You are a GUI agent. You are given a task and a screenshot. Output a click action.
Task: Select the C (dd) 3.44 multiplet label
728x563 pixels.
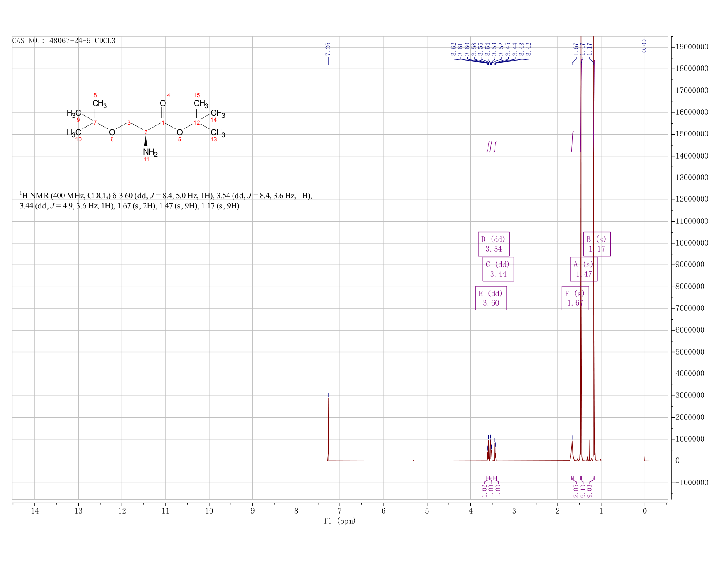[x=498, y=269]
